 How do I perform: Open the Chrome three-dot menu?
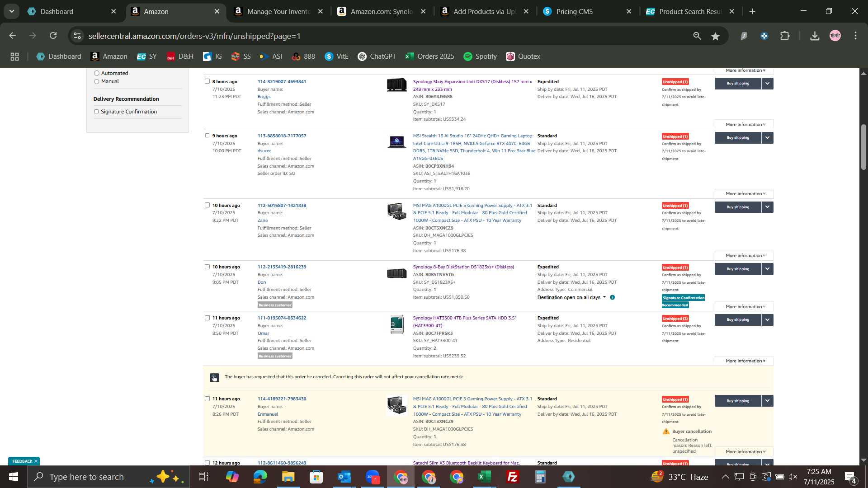855,36
